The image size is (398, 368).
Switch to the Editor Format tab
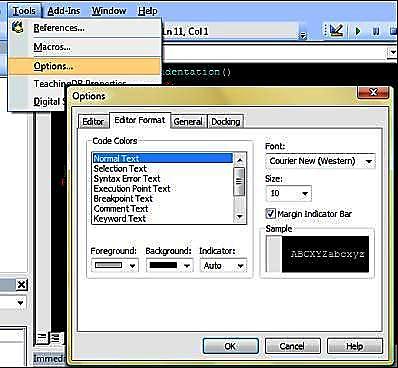(140, 120)
